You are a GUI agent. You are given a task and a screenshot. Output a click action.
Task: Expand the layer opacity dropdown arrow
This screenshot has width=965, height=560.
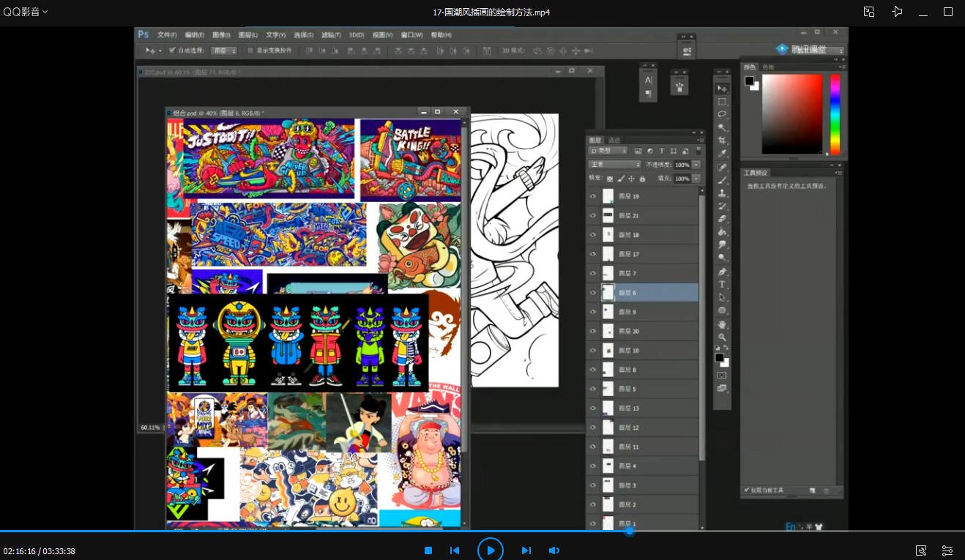[x=696, y=165]
